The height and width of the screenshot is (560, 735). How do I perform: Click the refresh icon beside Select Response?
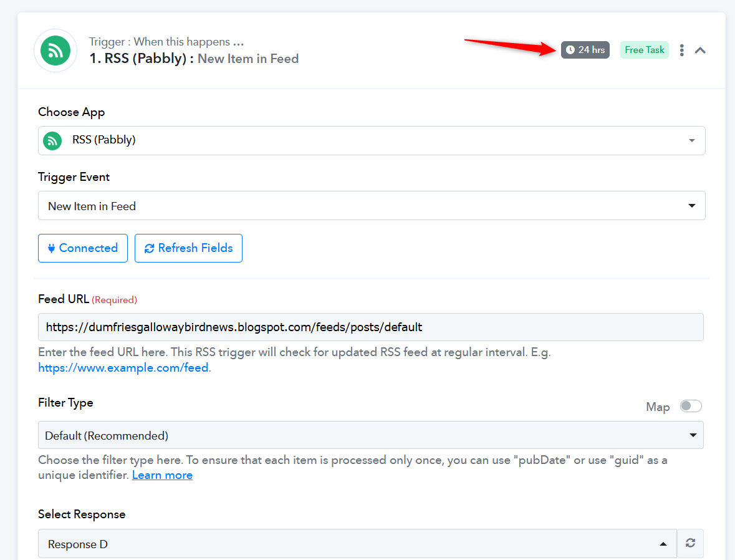(690, 543)
